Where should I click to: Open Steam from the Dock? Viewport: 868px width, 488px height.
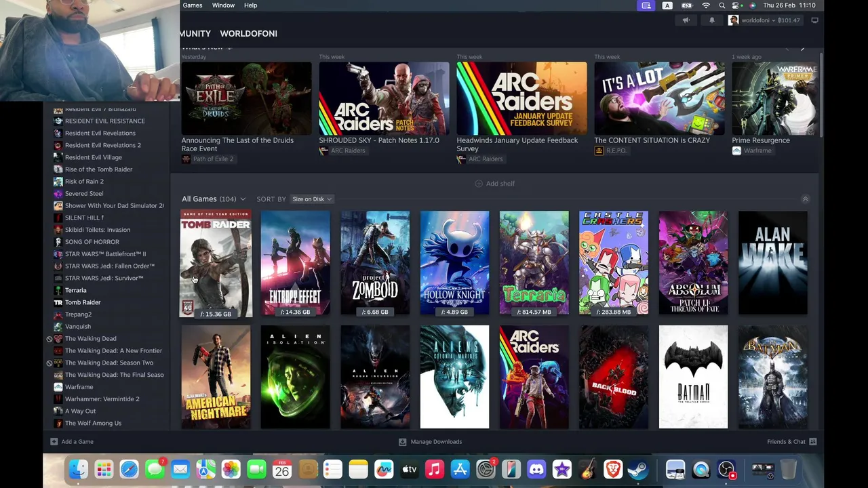pyautogui.click(x=638, y=469)
